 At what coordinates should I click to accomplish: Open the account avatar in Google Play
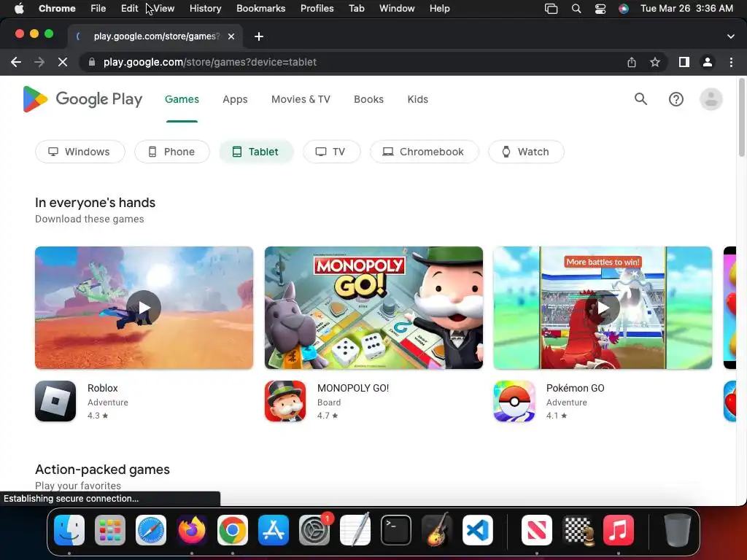pos(711,99)
